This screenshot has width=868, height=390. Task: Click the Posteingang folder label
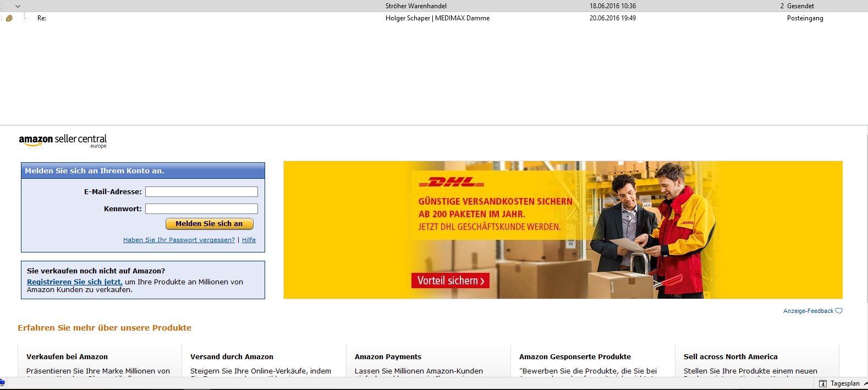click(x=805, y=18)
